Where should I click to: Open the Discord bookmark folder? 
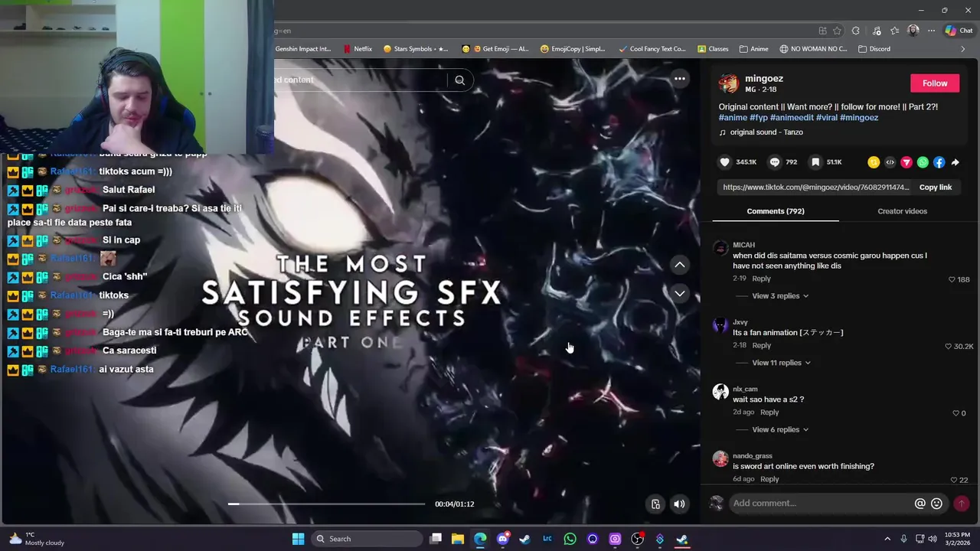coord(874,49)
